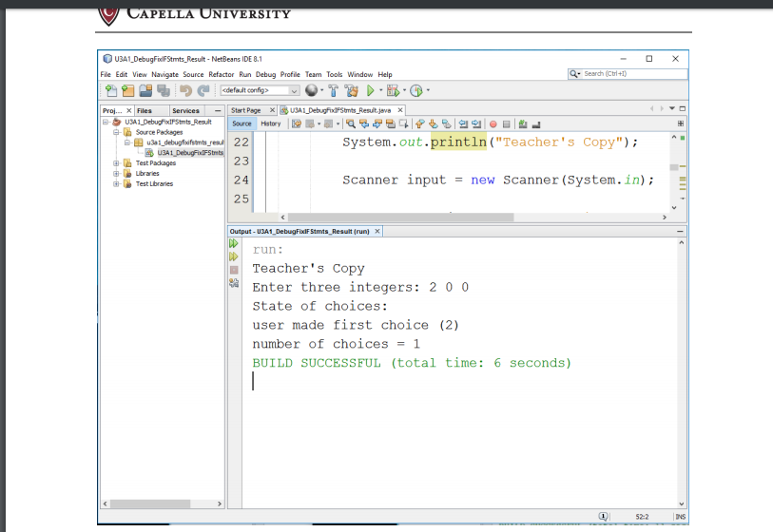This screenshot has height=532, width=773.
Task: Open the dropdown arrow beside globe icon
Action: (322, 90)
